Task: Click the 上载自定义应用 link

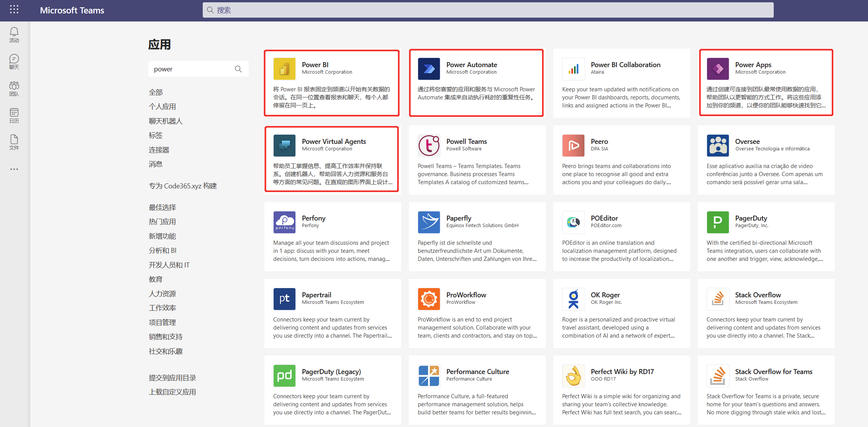Action: 172,391
